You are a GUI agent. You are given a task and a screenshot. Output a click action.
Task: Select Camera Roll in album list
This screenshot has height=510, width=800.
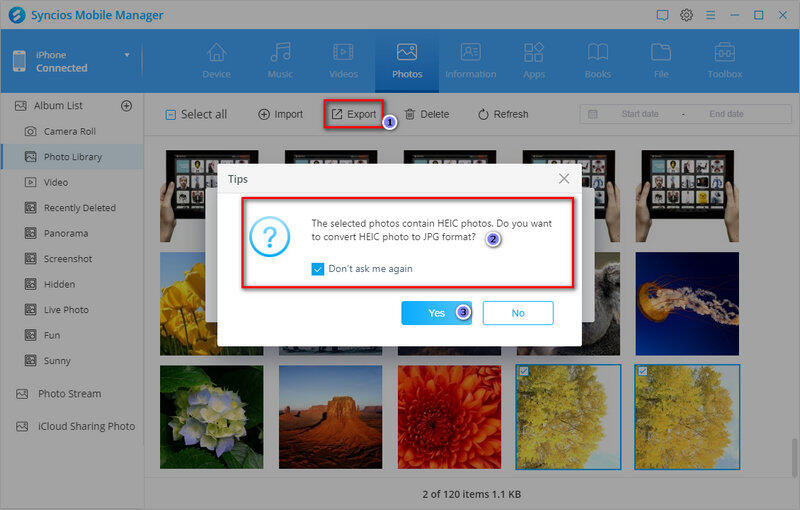pyautogui.click(x=69, y=131)
